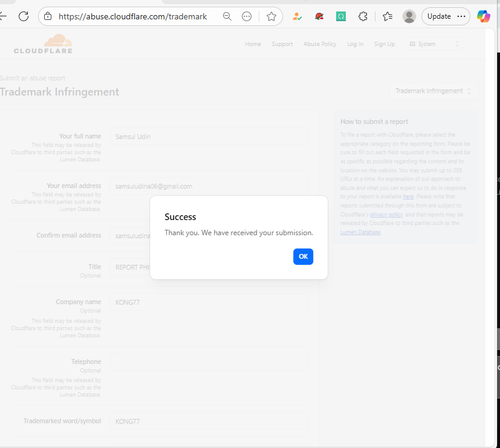Follow the Lumen Database link

click(x=360, y=232)
